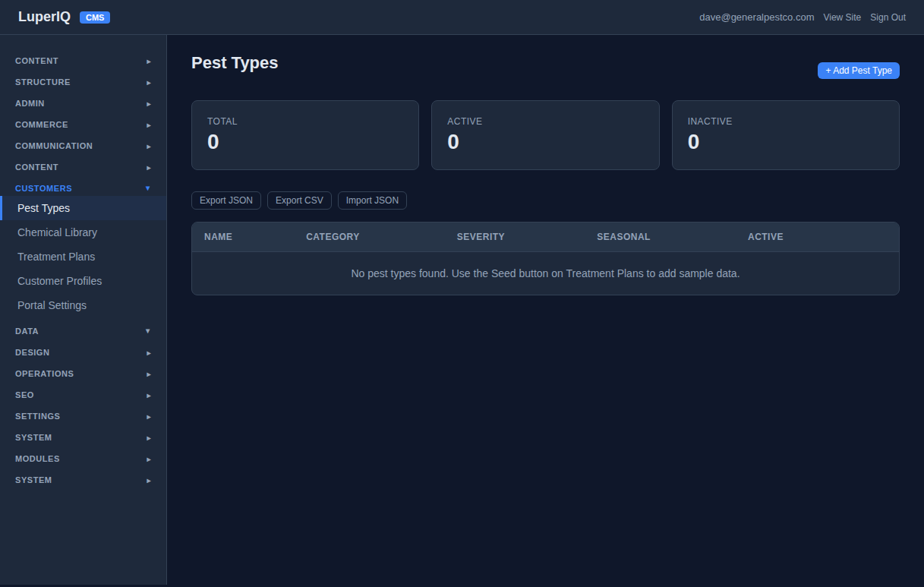Expand the OPERATIONS sidebar section
Viewport: 924px width, 587px height.
[x=82, y=373]
